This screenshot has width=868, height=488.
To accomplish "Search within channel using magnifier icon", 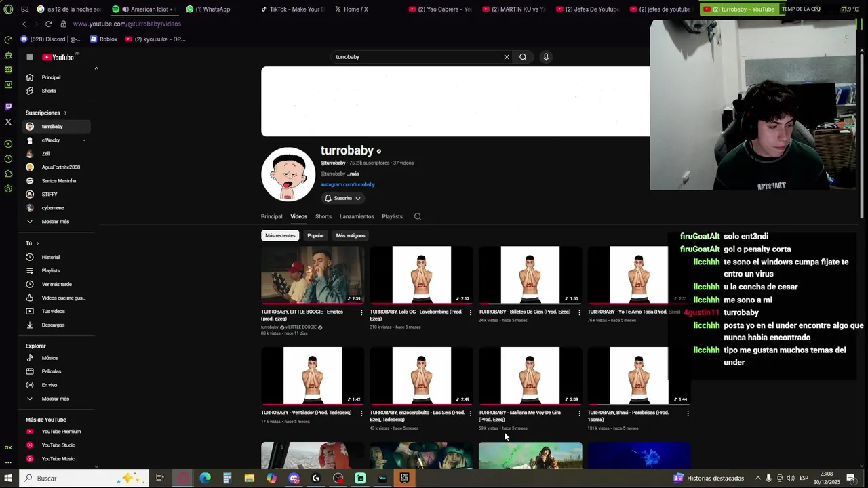I will point(418,216).
